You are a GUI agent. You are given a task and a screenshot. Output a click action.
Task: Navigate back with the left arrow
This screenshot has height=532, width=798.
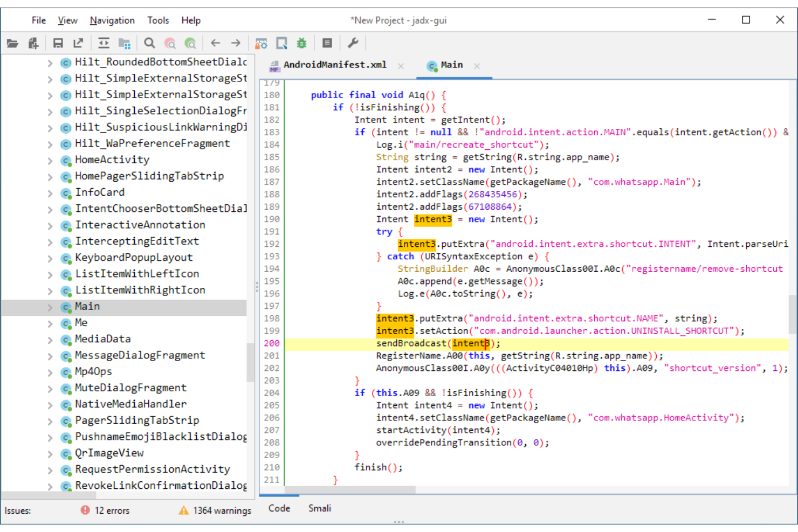216,43
